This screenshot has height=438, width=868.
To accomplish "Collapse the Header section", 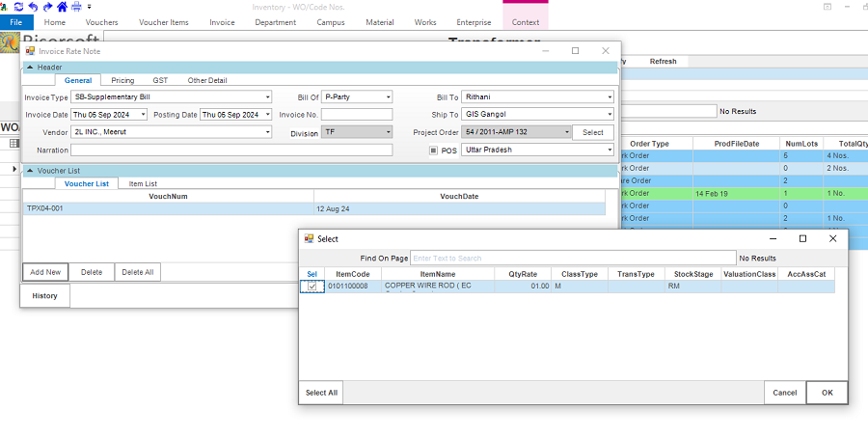I will pos(30,68).
